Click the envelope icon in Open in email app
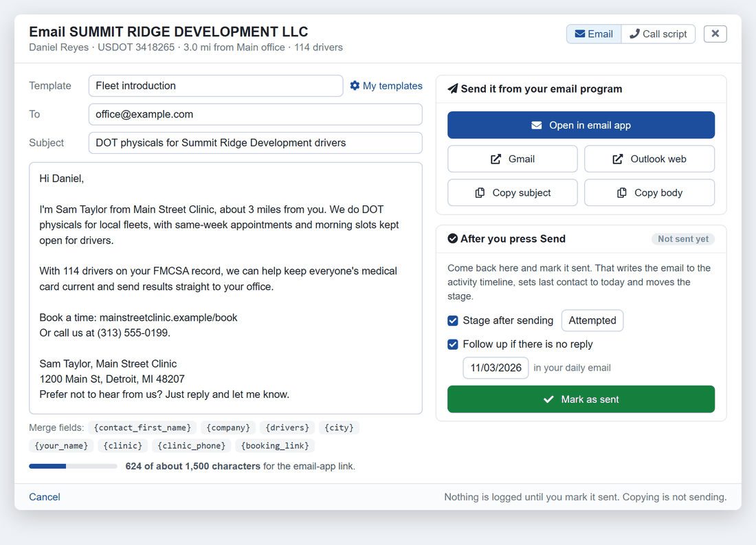Image resolution: width=756 pixels, height=545 pixels. [x=536, y=125]
